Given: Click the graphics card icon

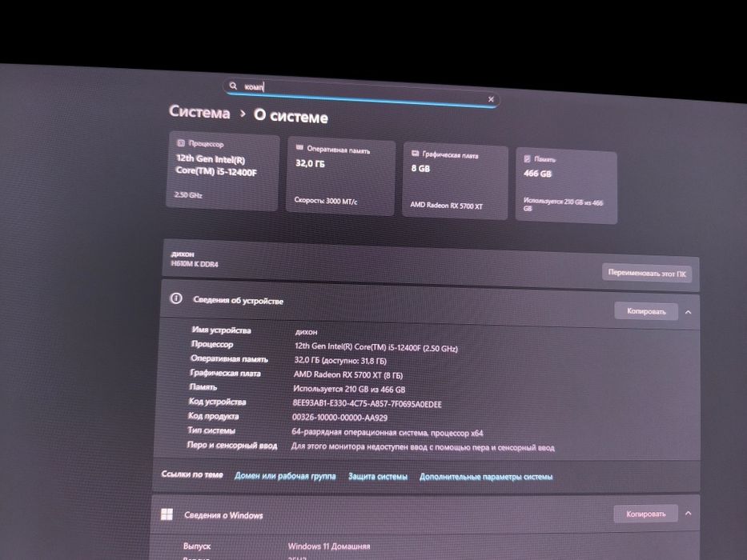Looking at the screenshot, I should coord(415,153).
